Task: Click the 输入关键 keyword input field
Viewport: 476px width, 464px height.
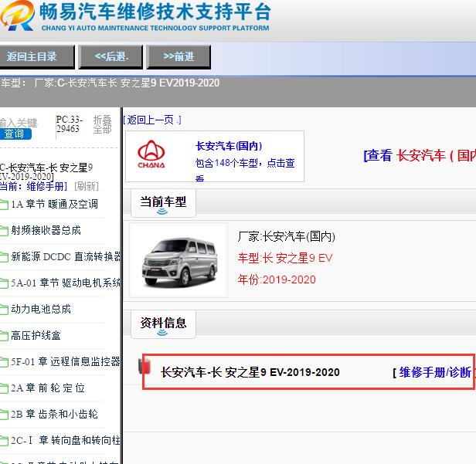Action: point(19,123)
